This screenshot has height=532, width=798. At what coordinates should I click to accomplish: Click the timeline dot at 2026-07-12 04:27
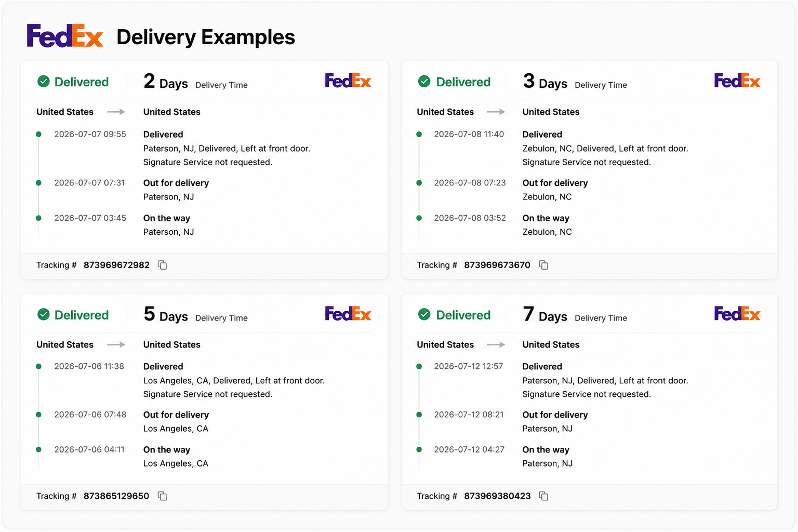click(419, 449)
